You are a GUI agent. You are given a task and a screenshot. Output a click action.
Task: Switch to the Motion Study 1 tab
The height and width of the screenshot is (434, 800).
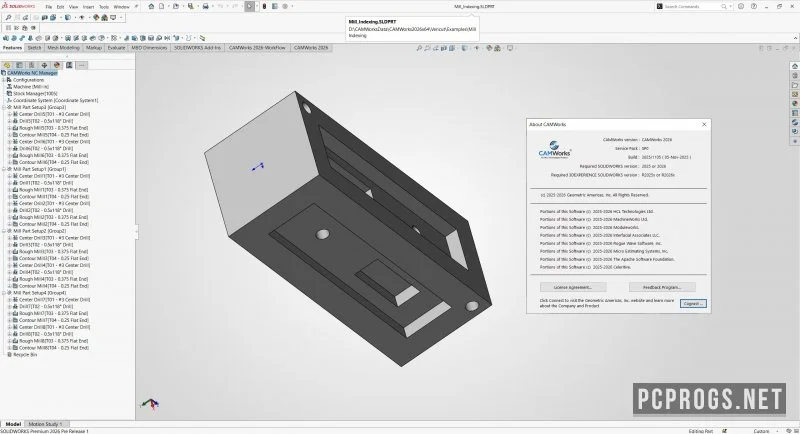pos(45,424)
